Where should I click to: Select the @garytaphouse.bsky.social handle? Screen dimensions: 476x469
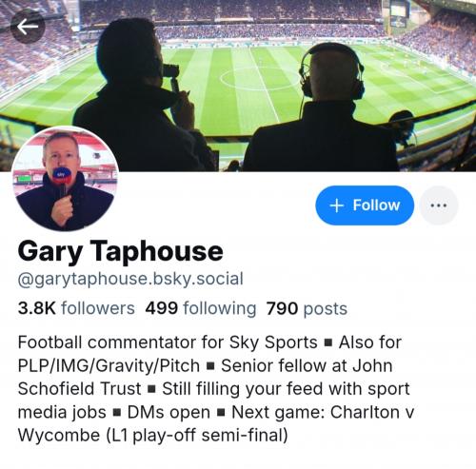point(130,279)
